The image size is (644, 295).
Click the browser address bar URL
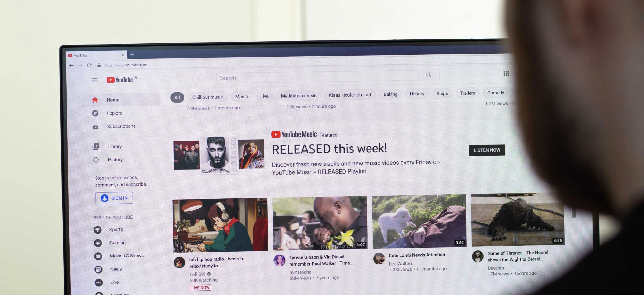coord(125,65)
